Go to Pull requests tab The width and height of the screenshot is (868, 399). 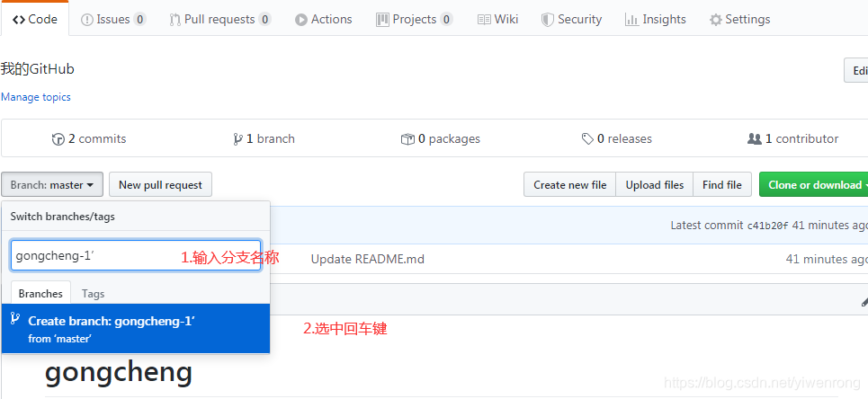coord(219,20)
